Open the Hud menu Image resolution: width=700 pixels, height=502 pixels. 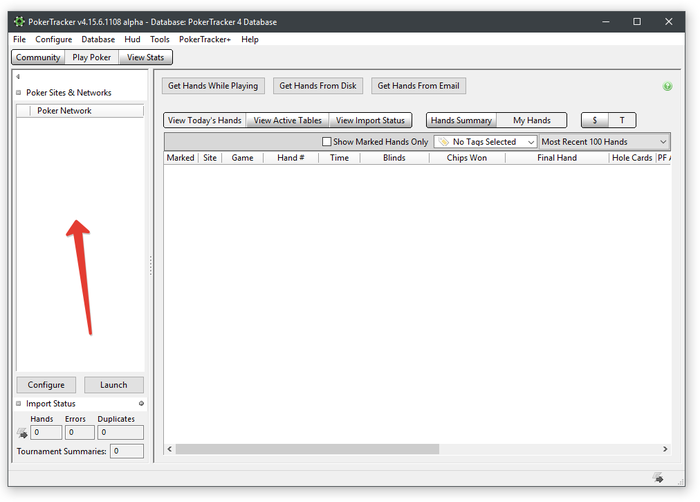pos(132,39)
